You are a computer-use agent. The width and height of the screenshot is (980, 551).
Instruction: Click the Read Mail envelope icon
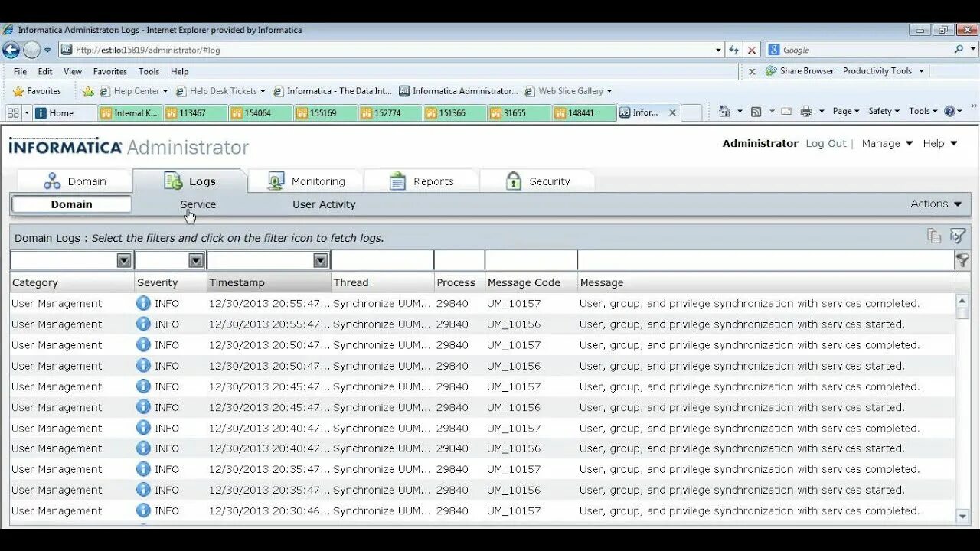tap(786, 112)
